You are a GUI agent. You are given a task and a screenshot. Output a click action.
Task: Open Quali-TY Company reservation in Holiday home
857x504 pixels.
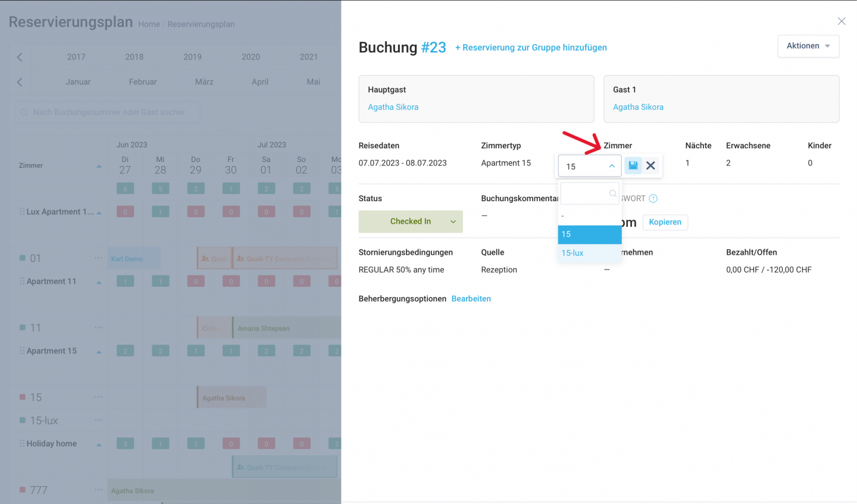[x=285, y=467]
